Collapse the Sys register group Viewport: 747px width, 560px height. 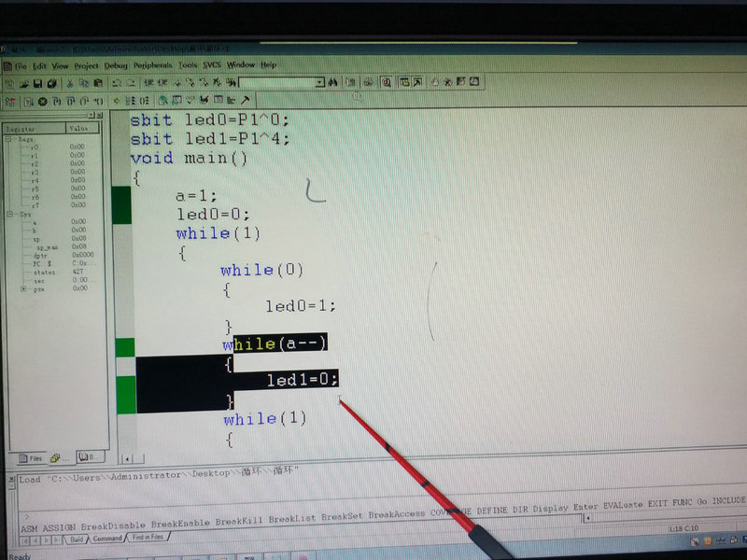pyautogui.click(x=9, y=215)
